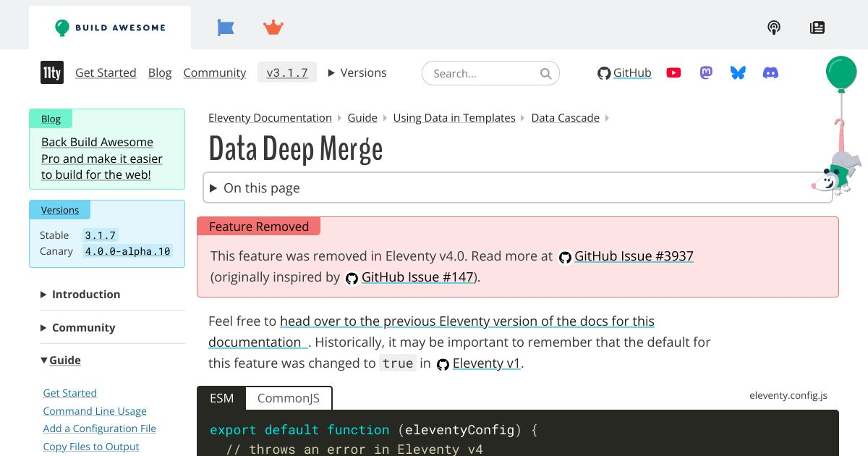
Task: Click the blue flag icon
Action: click(x=226, y=28)
